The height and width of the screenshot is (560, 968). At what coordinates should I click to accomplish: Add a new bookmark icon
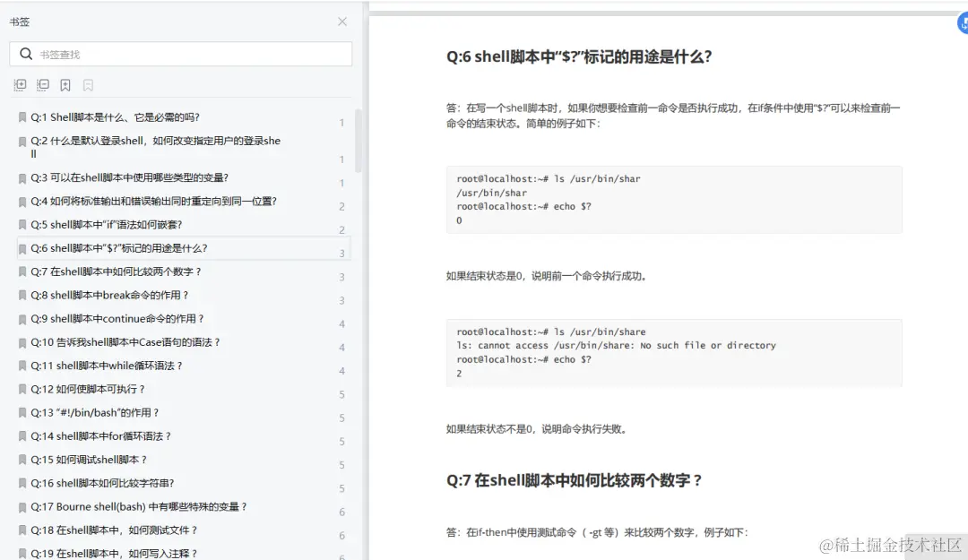[x=65, y=85]
